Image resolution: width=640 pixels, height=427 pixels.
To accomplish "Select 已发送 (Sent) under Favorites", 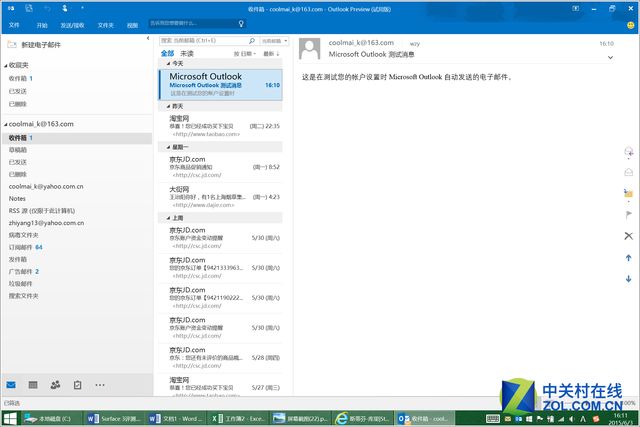I will click(x=18, y=91).
